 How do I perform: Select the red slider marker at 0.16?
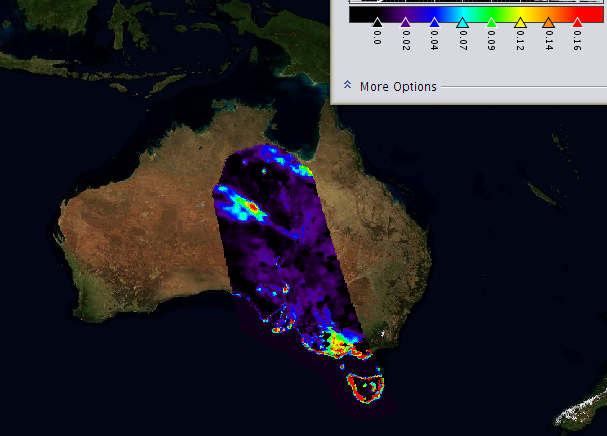coord(577,22)
